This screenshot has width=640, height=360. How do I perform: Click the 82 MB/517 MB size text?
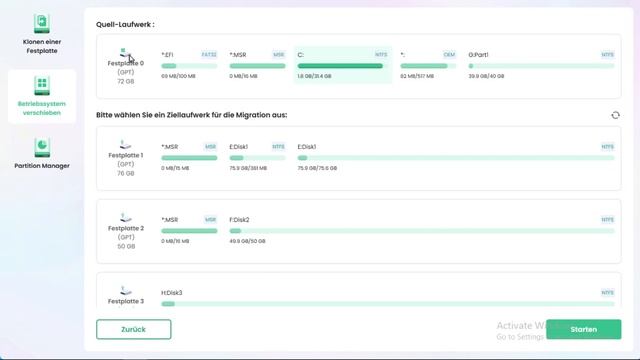point(417,76)
